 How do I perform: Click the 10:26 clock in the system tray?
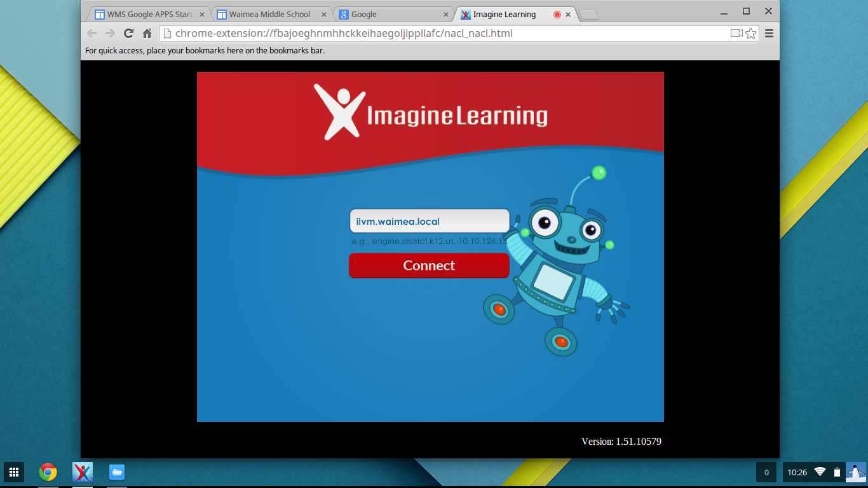797,472
